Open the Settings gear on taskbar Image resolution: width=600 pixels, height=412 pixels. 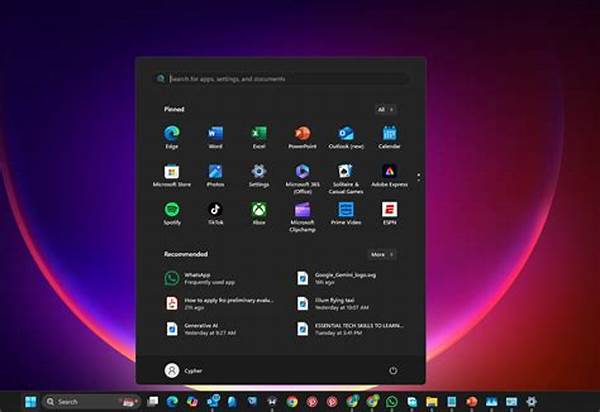[531, 401]
